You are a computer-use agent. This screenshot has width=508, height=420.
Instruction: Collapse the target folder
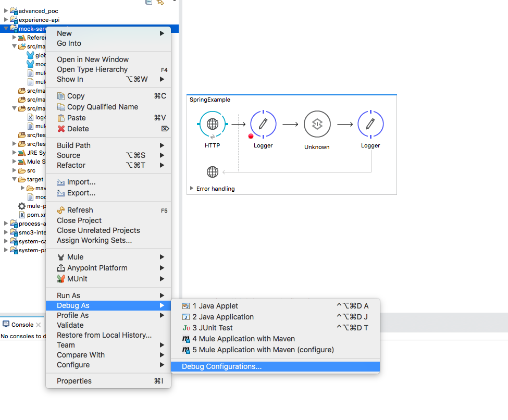pyautogui.click(x=14, y=179)
